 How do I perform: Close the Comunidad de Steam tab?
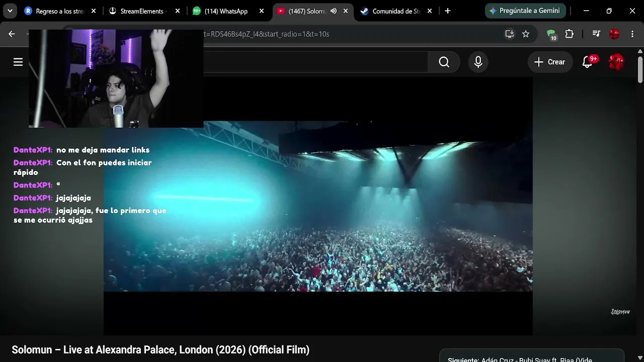coord(430,11)
